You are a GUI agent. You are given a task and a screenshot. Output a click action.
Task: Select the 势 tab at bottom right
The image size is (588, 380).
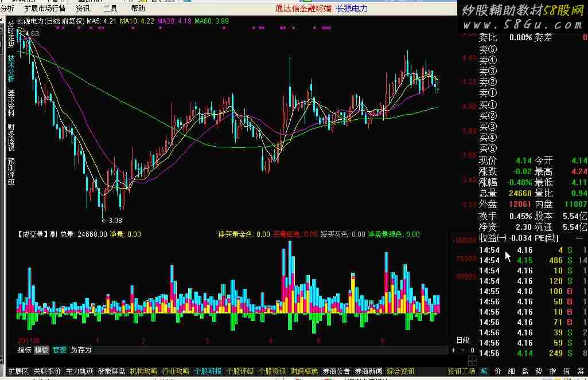[x=539, y=371]
